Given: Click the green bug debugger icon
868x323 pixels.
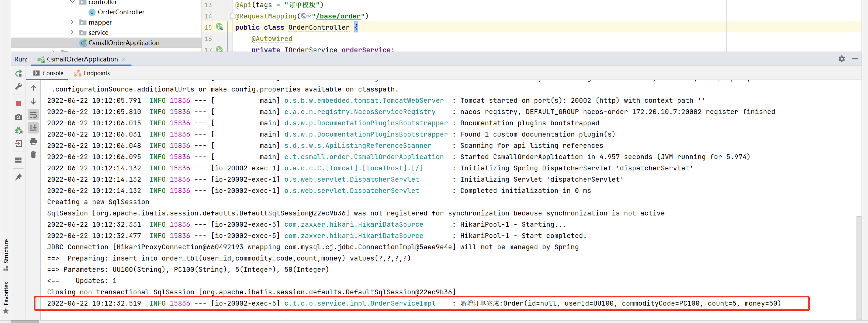Looking at the screenshot, I should tap(18, 130).
